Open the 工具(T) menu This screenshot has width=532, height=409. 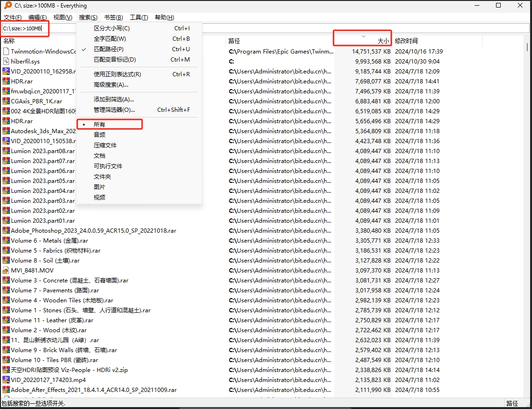click(139, 18)
